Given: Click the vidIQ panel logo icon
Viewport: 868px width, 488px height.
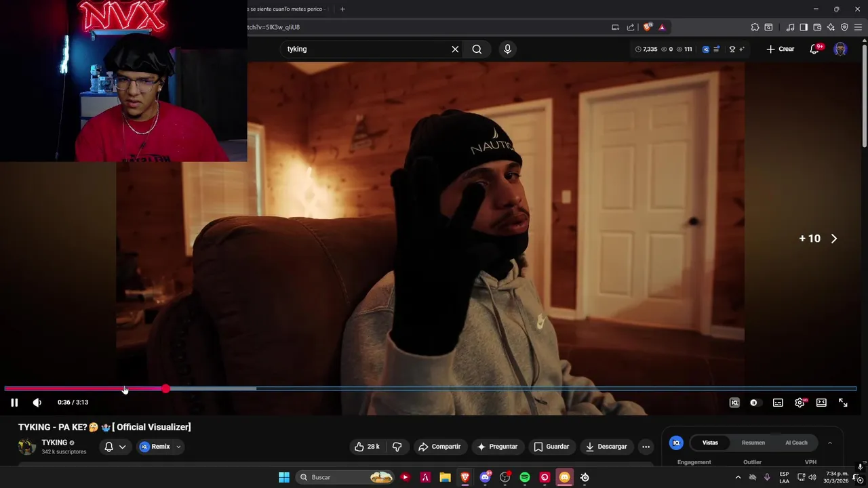Looking at the screenshot, I should 676,443.
